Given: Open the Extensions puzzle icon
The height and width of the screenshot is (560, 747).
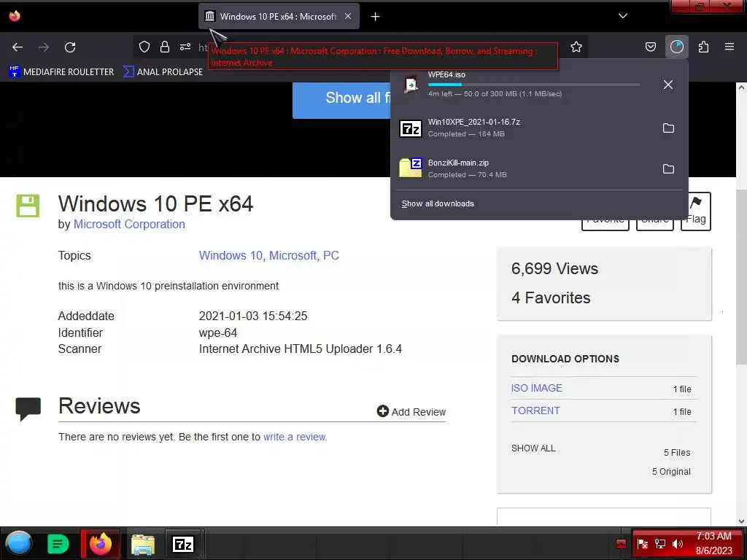Looking at the screenshot, I should [x=703, y=47].
